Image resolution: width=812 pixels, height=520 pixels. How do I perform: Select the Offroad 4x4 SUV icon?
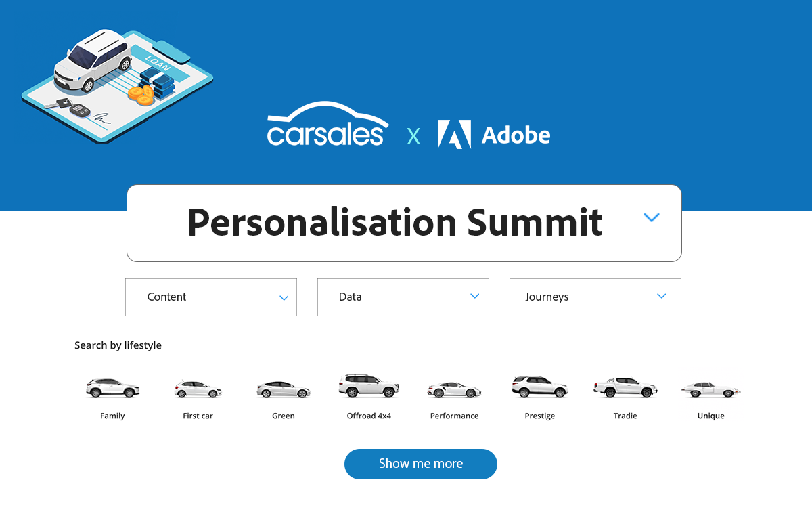click(x=369, y=386)
